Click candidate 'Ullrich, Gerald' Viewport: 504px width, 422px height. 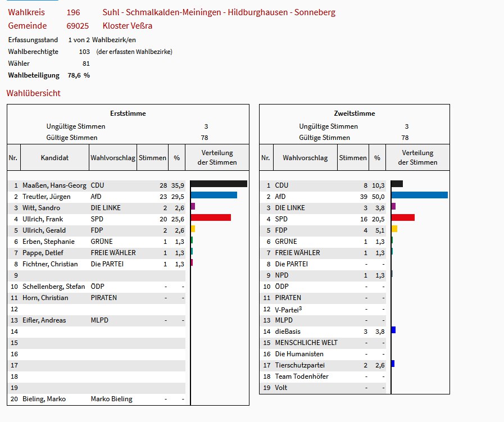[x=44, y=230]
